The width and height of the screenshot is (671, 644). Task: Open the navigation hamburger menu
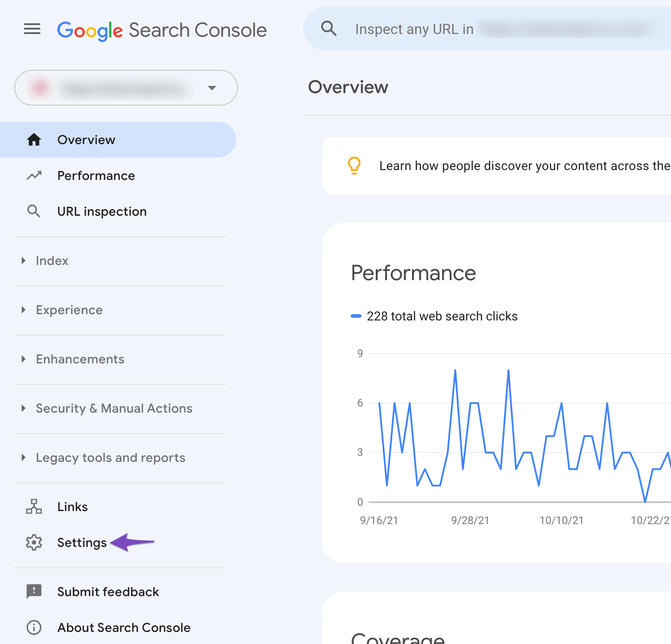point(32,29)
